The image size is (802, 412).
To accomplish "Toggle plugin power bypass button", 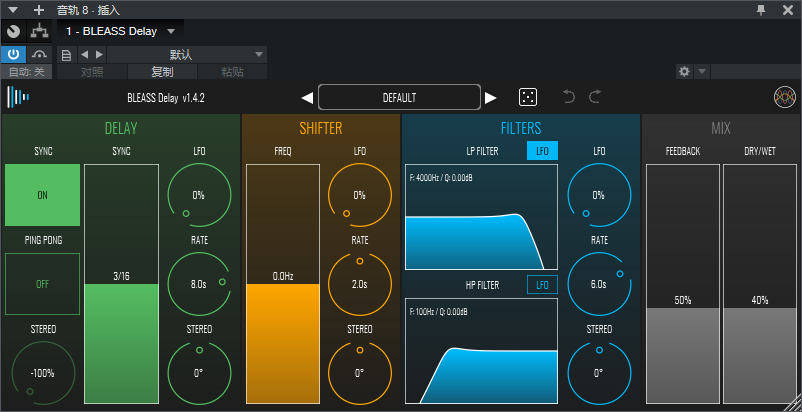I will [13, 54].
